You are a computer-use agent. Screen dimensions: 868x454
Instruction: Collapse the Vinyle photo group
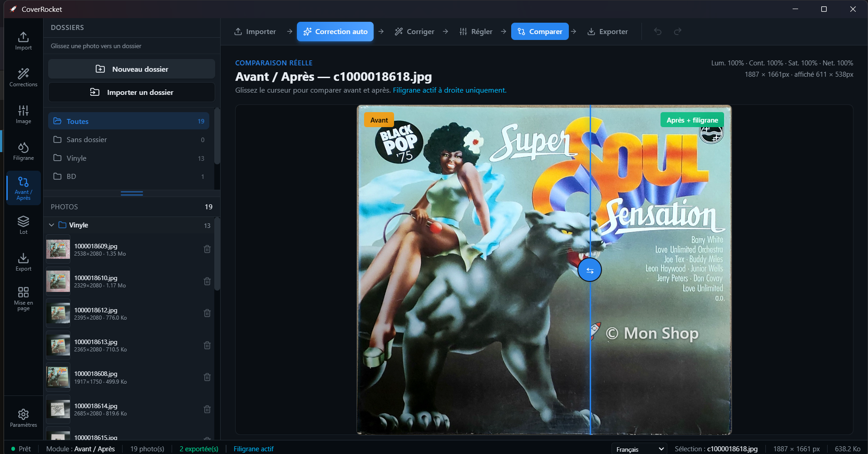click(52, 225)
